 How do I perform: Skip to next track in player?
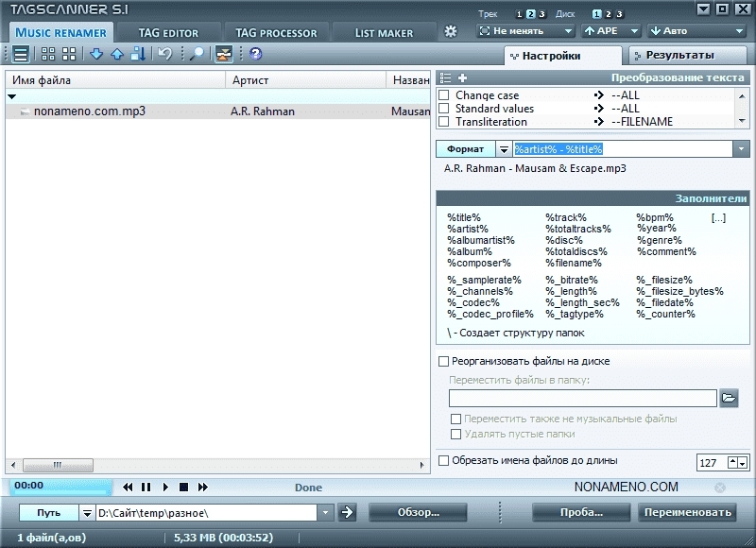pos(203,488)
